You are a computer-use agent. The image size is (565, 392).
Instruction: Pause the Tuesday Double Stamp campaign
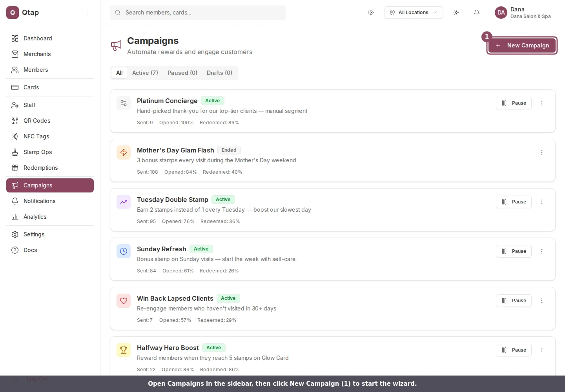click(514, 202)
